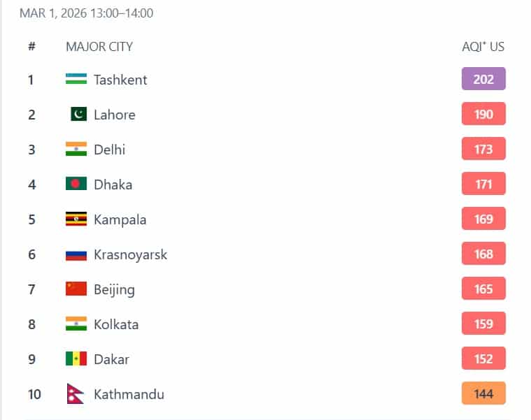
Task: Click the Russia flag next to Krasnoyarsk
Action: [76, 254]
